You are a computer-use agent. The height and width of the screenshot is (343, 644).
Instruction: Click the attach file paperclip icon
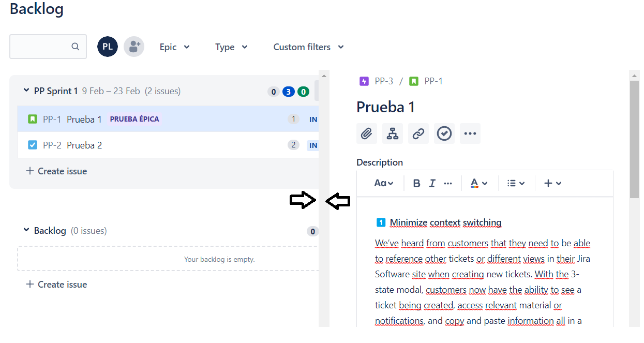[x=366, y=133]
